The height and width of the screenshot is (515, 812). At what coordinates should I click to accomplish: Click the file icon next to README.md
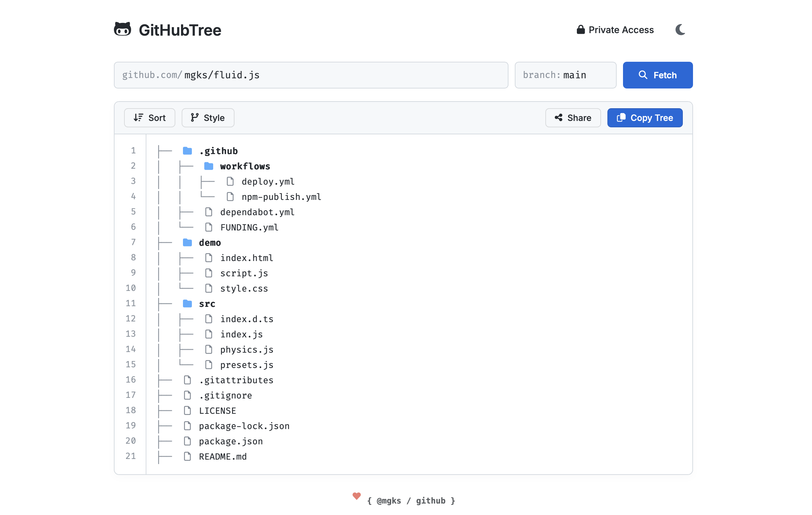[x=187, y=456]
